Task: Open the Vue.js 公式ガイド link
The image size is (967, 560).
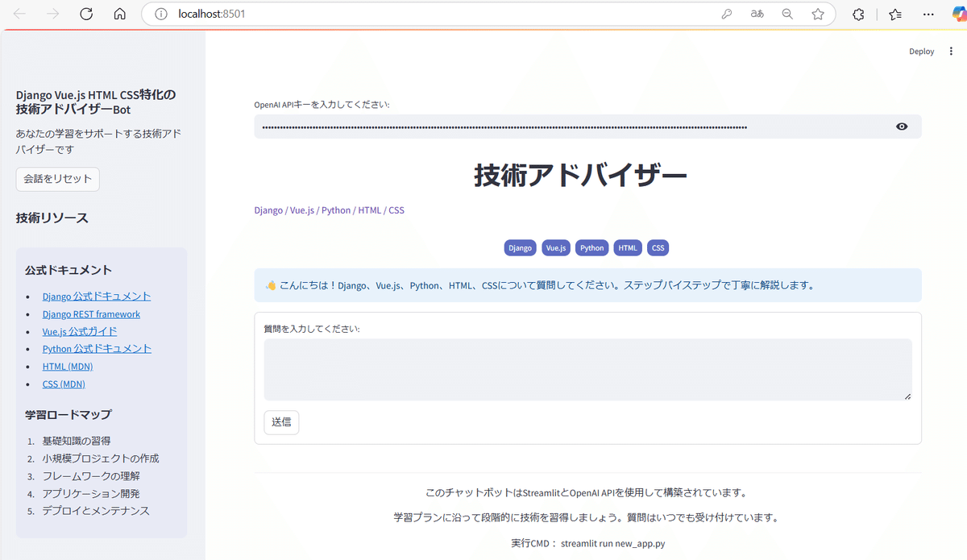Action: 80,330
